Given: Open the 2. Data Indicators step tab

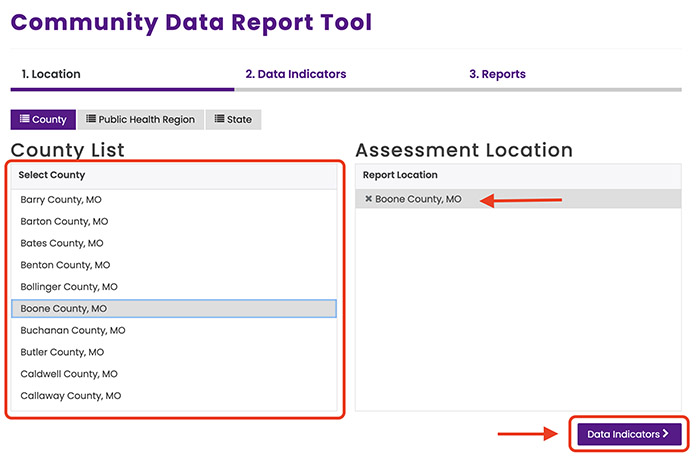Looking at the screenshot, I should tap(296, 74).
